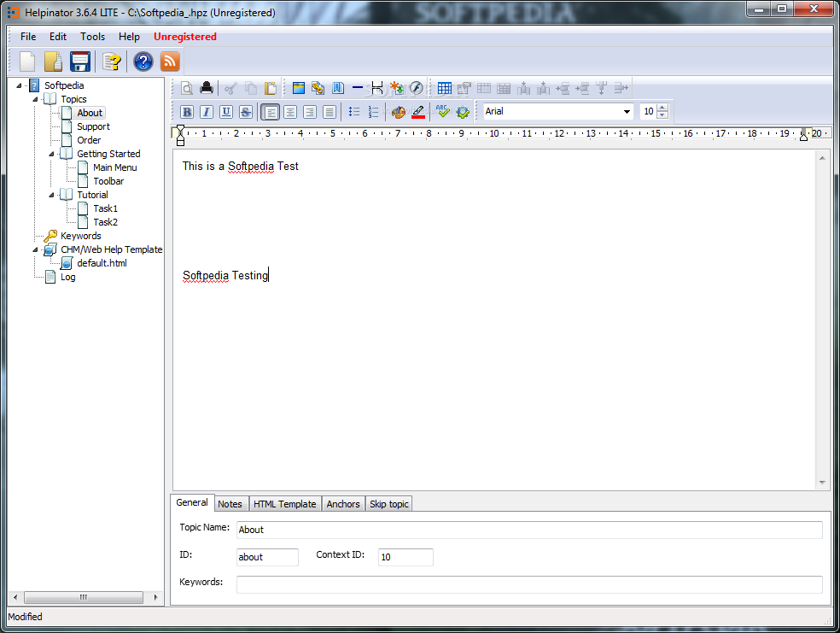This screenshot has height=633, width=840.
Task: Click the orange RSS feed icon
Action: (x=170, y=62)
